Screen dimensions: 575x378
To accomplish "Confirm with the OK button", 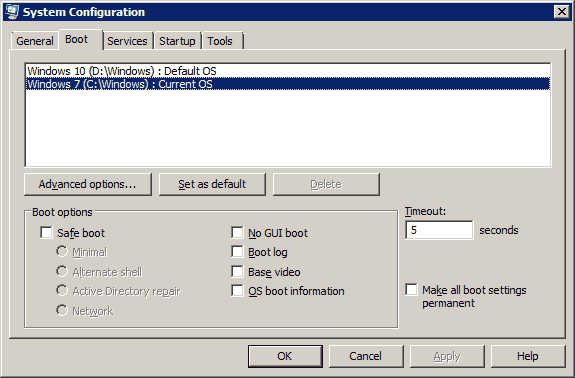I will 285,356.
